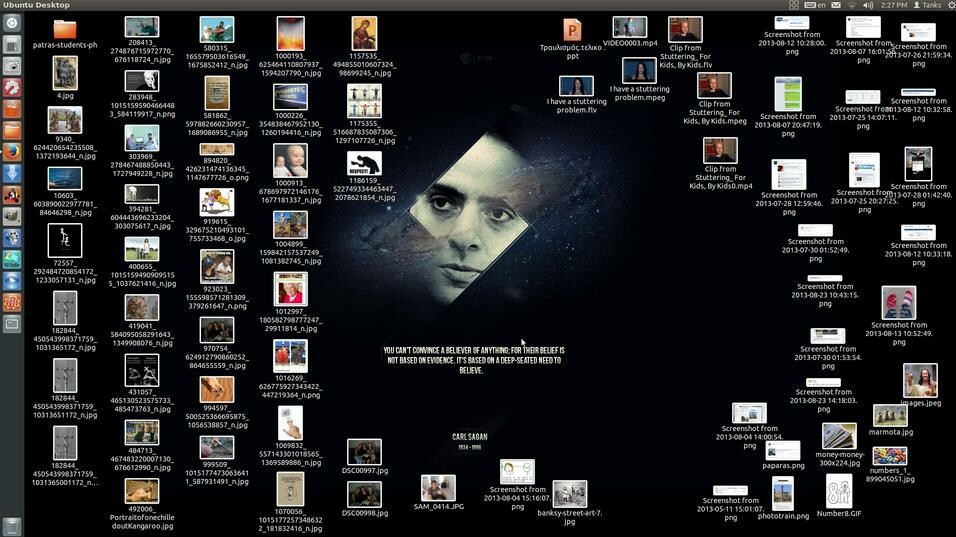
Task: Open the Tanks user menu
Action: pyautogui.click(x=927, y=5)
